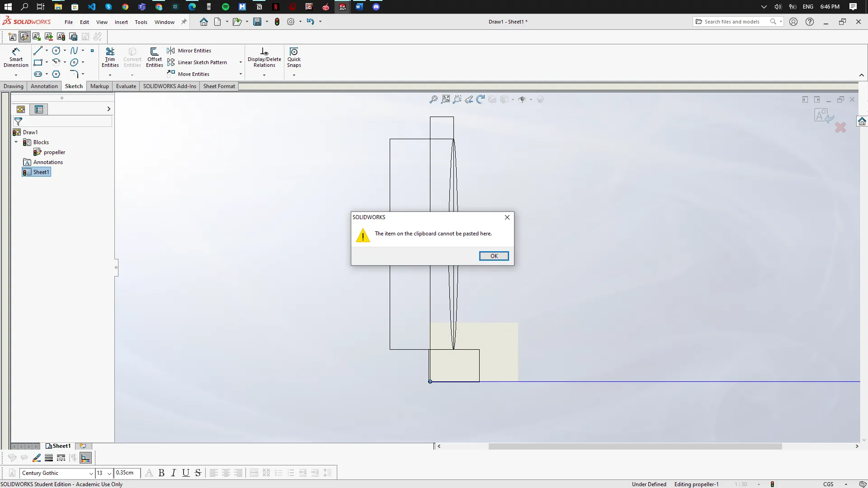
Task: Open the Insert menu
Action: pos(121,22)
